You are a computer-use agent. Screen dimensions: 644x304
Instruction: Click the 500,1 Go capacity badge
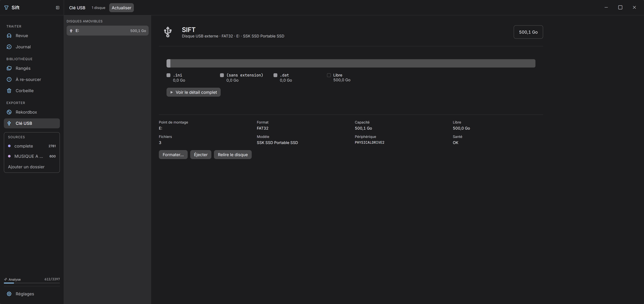pyautogui.click(x=528, y=32)
